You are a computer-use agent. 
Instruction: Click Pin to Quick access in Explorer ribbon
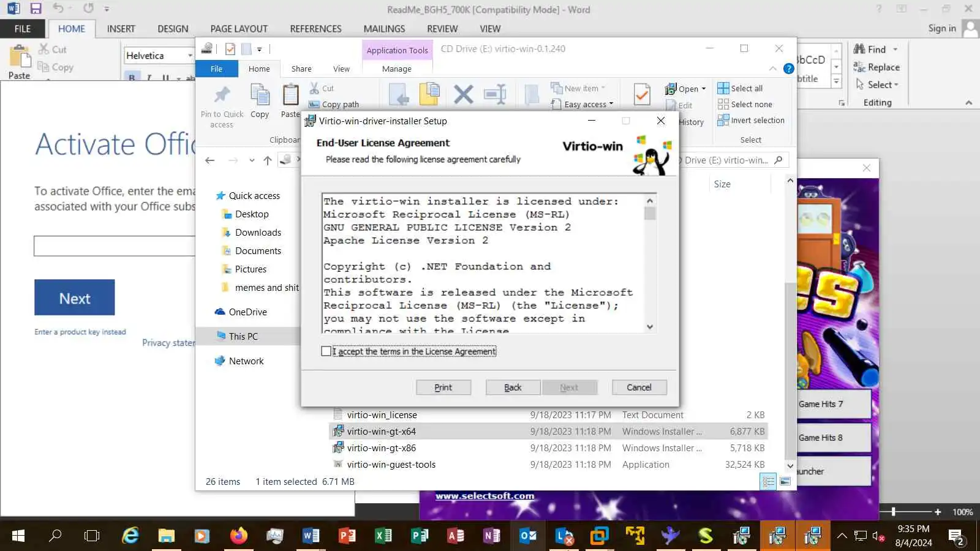222,105
